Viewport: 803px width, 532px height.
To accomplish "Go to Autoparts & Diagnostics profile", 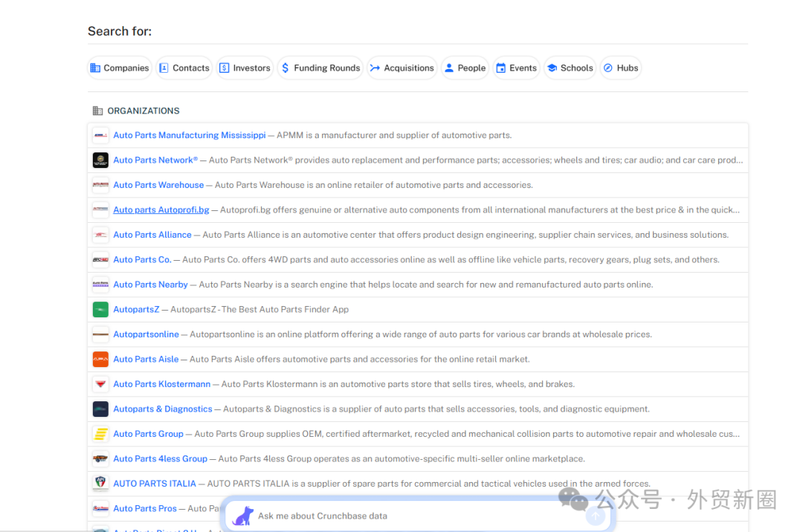I will (x=163, y=409).
